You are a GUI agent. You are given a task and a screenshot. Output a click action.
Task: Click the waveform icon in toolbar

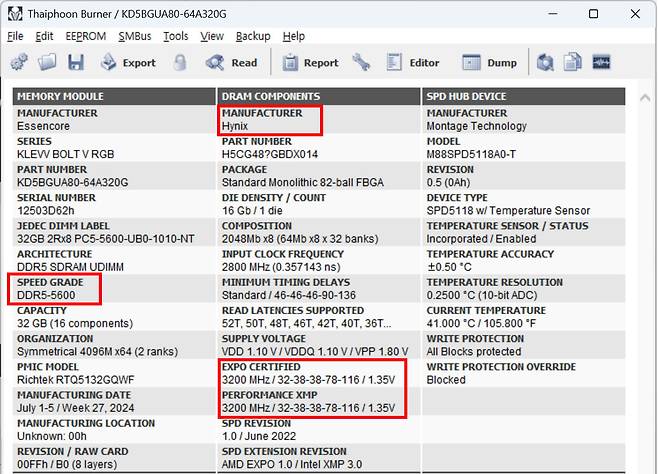point(601,62)
